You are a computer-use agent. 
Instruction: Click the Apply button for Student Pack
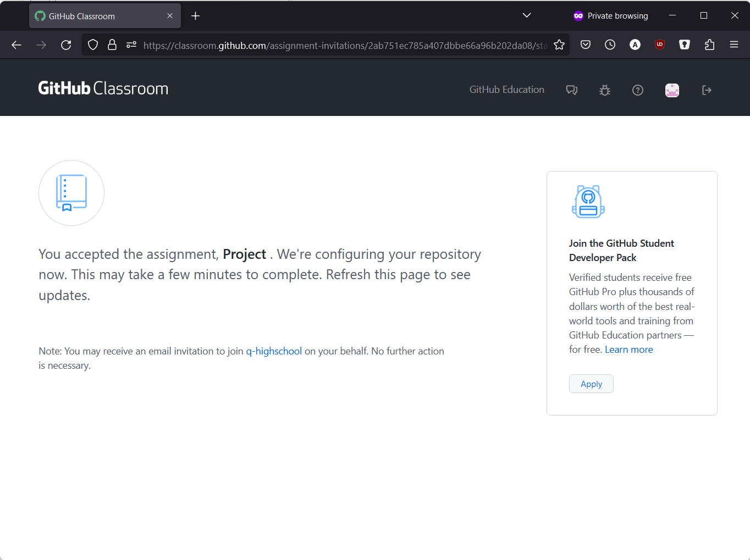pyautogui.click(x=591, y=384)
